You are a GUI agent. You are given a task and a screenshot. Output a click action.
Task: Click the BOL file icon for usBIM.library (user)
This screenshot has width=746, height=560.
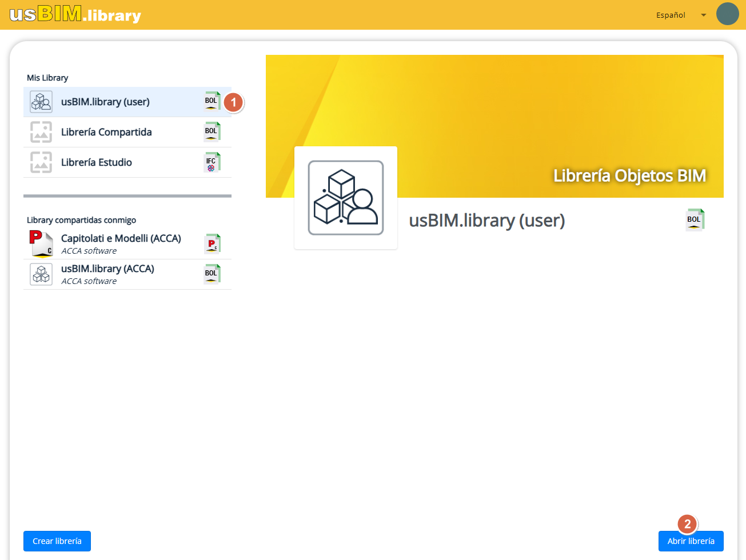212,101
